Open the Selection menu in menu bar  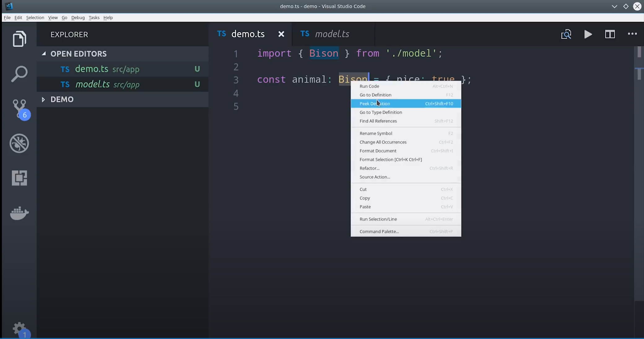tap(35, 18)
